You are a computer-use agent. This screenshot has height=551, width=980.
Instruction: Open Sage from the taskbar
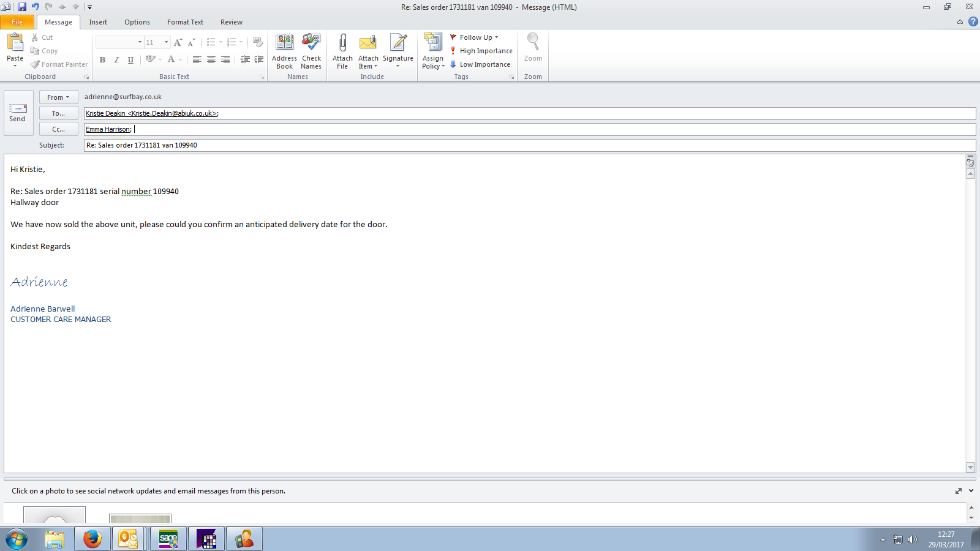(x=168, y=539)
